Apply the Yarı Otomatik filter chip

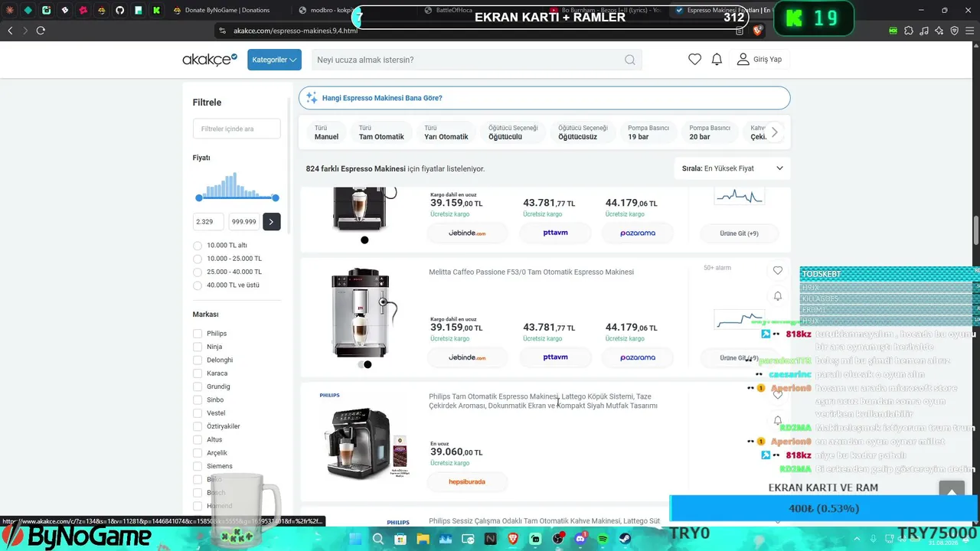click(x=446, y=132)
